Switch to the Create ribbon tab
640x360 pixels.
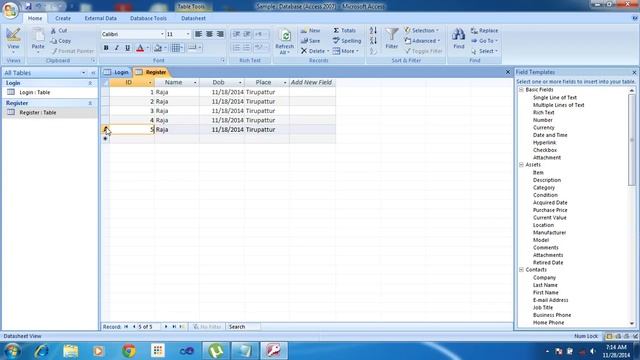click(63, 18)
